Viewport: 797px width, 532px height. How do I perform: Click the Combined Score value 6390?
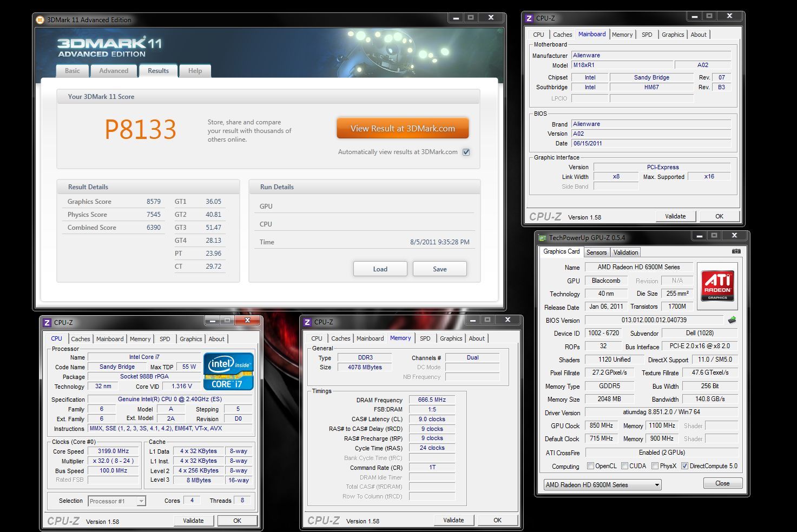pos(154,228)
